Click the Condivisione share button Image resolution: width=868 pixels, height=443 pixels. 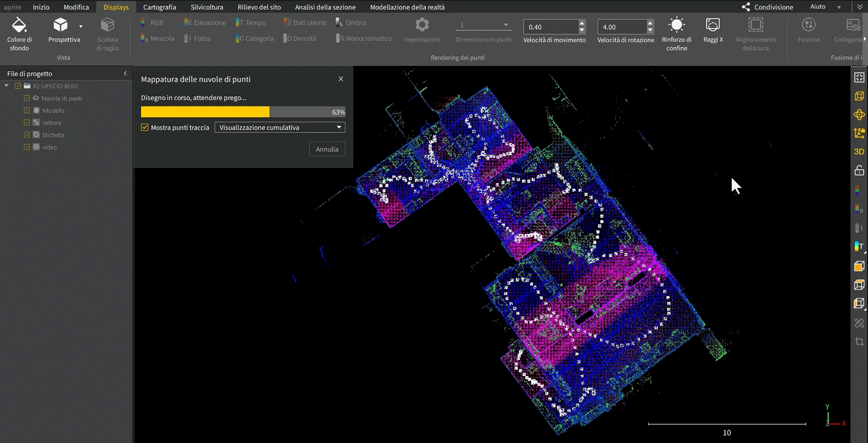click(767, 7)
